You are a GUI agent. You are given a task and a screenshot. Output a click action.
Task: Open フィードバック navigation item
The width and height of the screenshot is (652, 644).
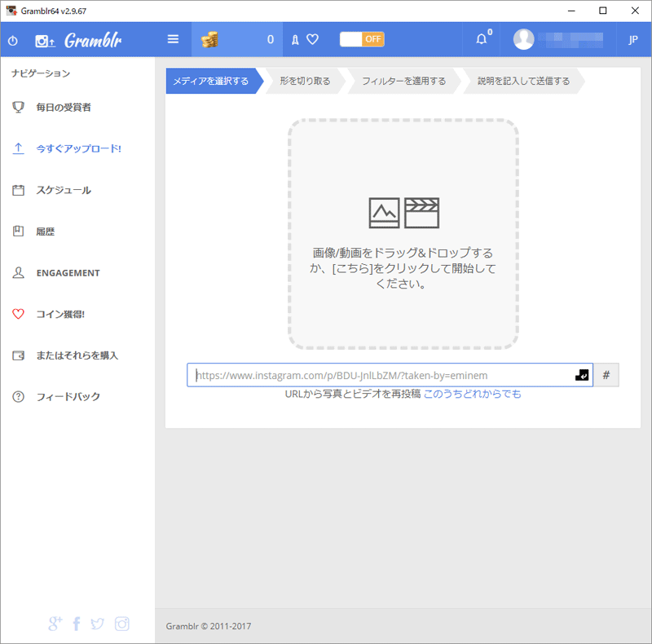68,396
